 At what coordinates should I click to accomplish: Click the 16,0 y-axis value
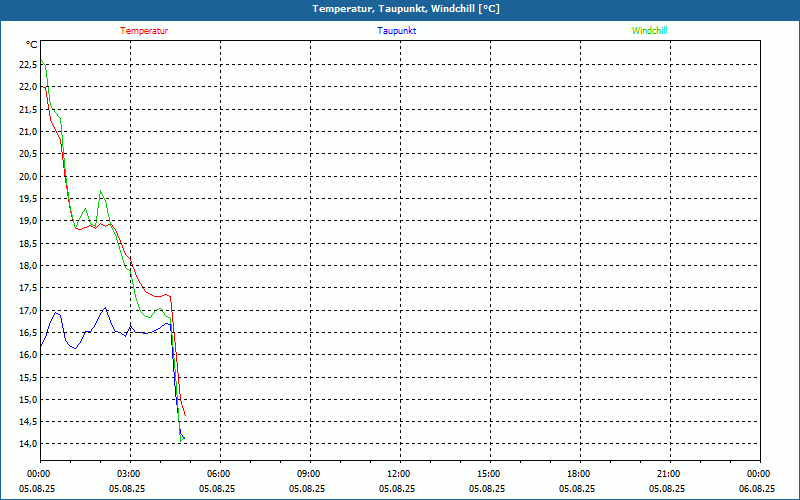(28, 355)
